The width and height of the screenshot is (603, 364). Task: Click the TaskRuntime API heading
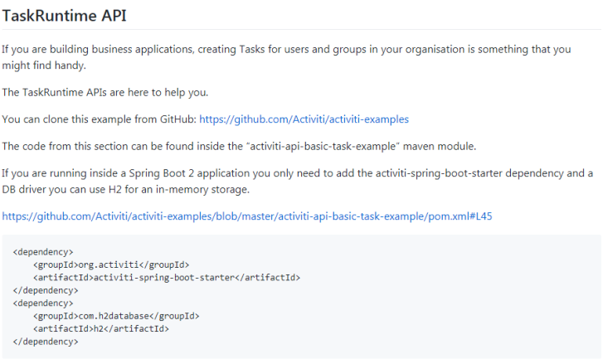[64, 16]
